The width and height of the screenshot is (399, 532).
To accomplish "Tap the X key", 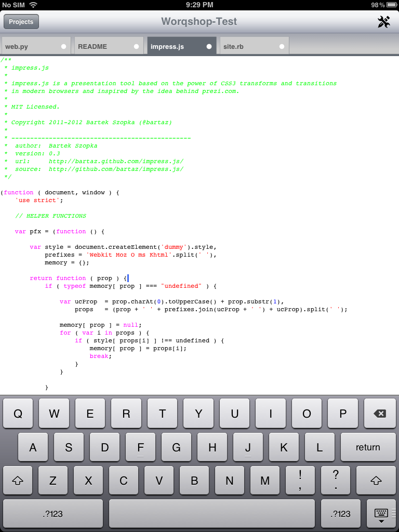I will [x=88, y=481].
